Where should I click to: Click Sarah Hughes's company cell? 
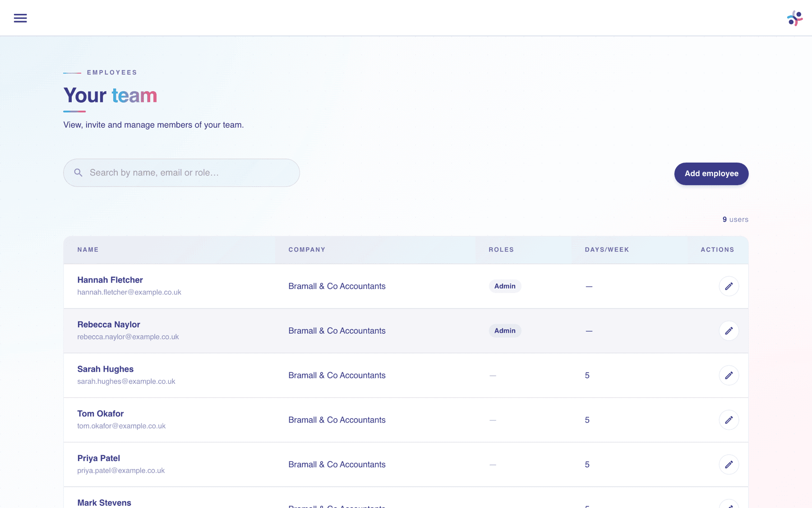click(337, 375)
